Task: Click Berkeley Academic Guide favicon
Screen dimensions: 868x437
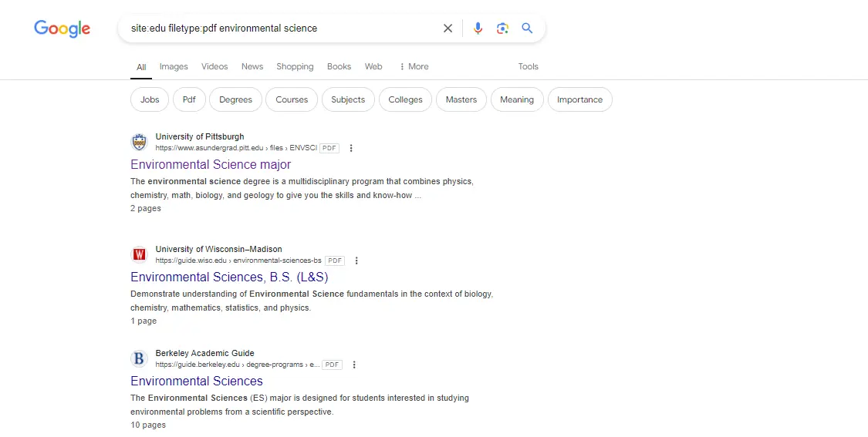Action: click(139, 358)
